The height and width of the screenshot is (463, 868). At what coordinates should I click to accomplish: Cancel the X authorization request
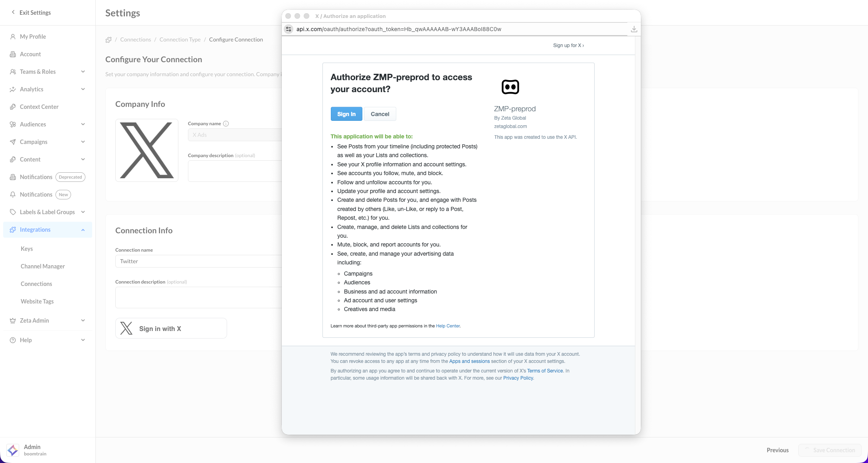[x=380, y=114]
